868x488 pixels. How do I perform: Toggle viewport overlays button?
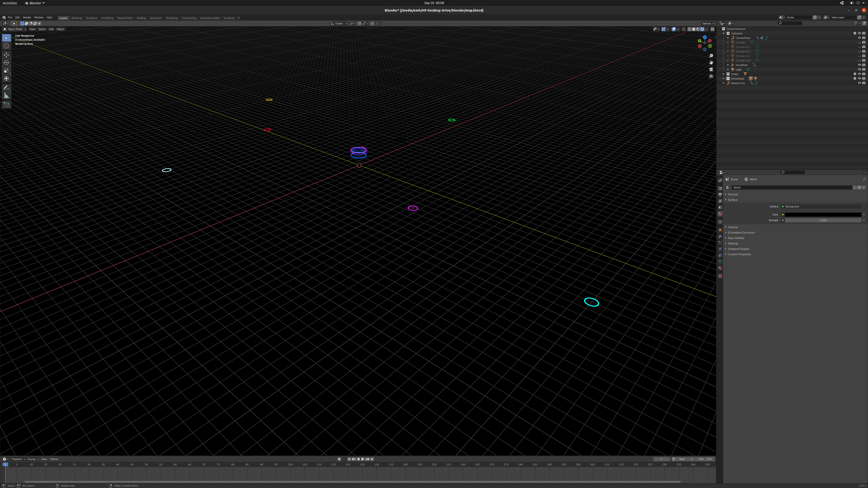point(674,29)
